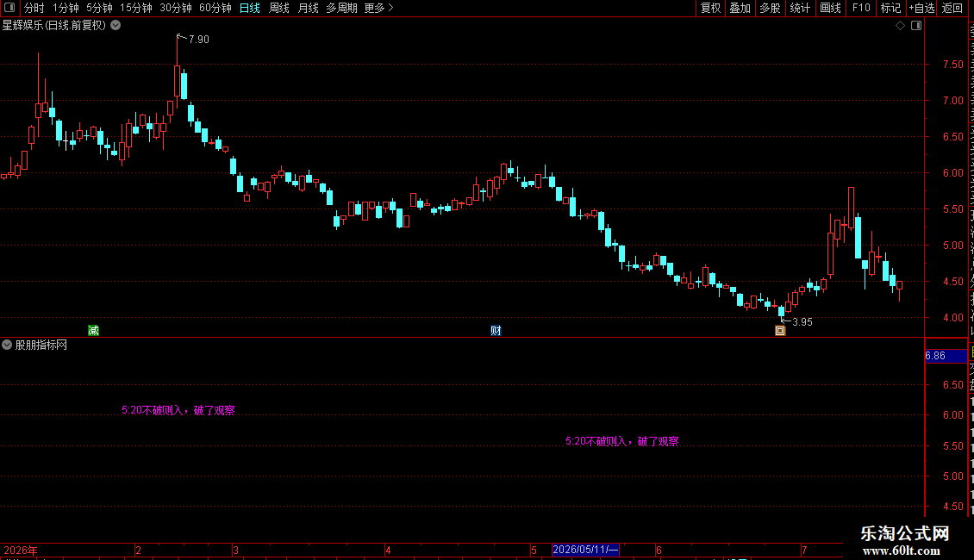
Task: Select the 15分钟 period
Action: (x=136, y=8)
